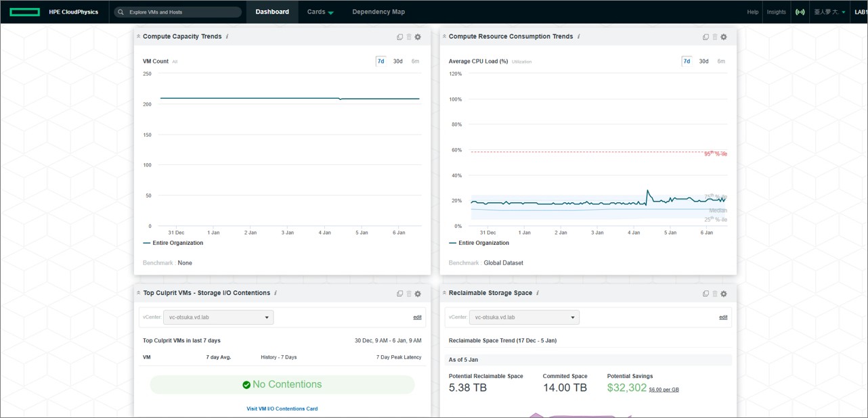The width and height of the screenshot is (868, 418).
Task: Collapse the Top Culprit VMs card
Action: click(x=139, y=293)
